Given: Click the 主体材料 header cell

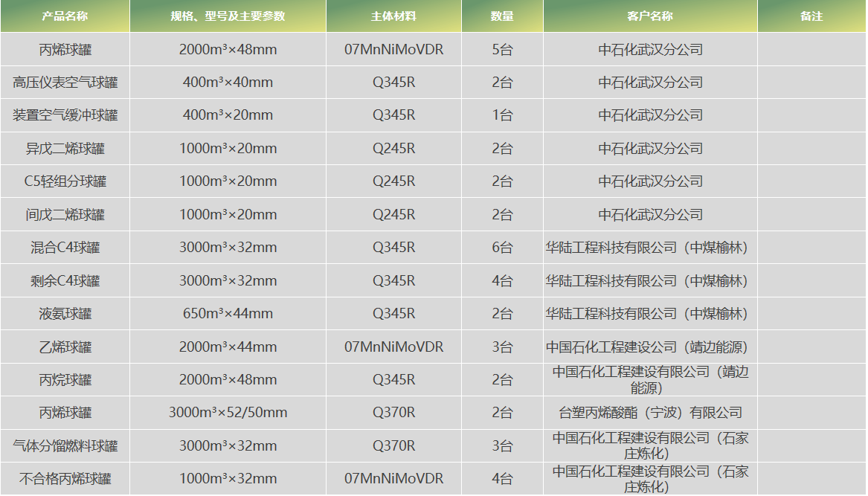Looking at the screenshot, I should tap(393, 16).
